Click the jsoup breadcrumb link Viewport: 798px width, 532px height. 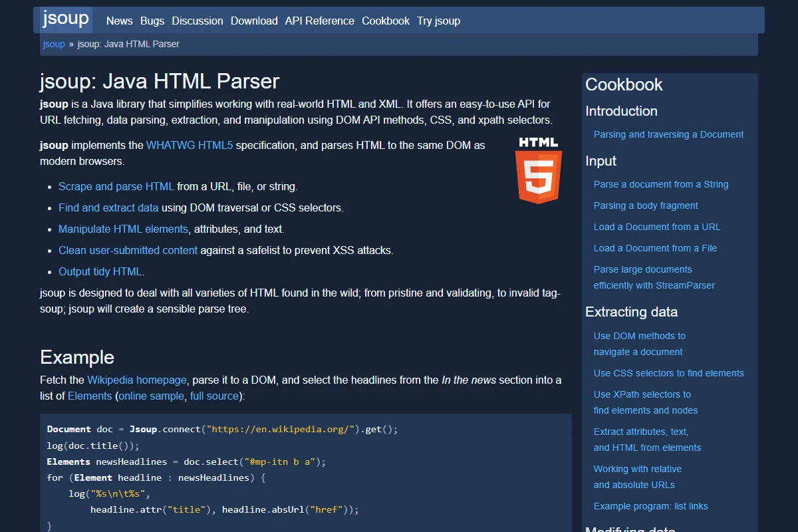pos(54,44)
